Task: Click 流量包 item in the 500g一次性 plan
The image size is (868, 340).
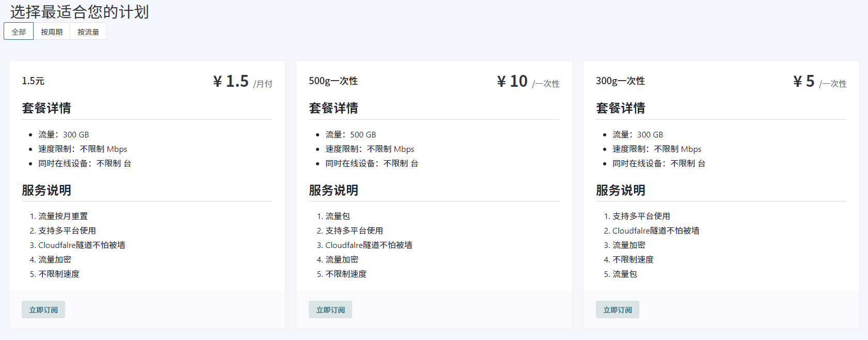Action: click(x=338, y=216)
